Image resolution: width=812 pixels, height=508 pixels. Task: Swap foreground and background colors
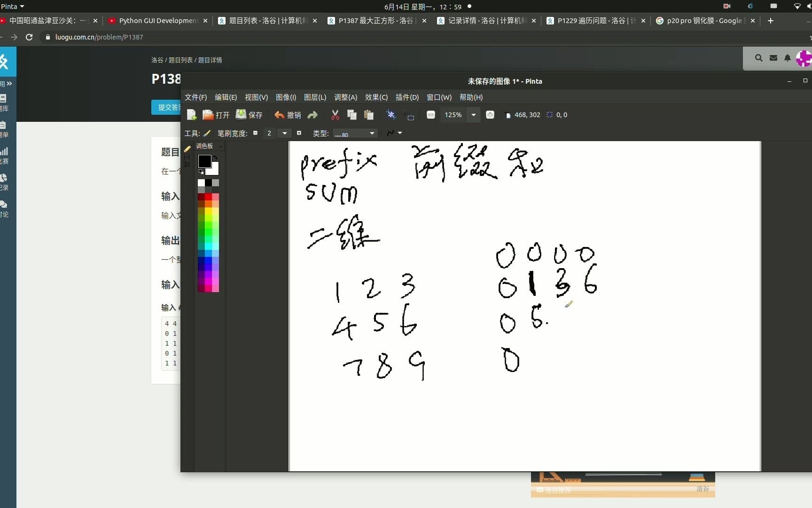216,157
